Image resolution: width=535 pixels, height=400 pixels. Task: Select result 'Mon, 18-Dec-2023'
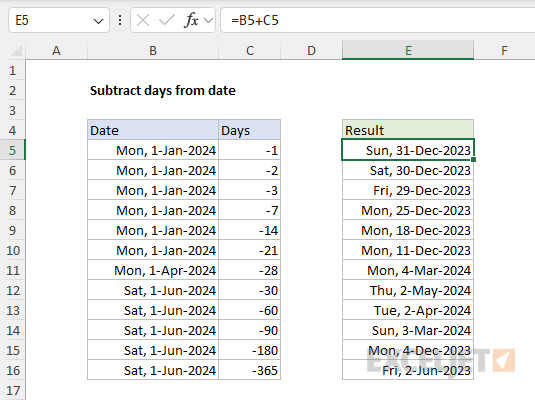(408, 230)
